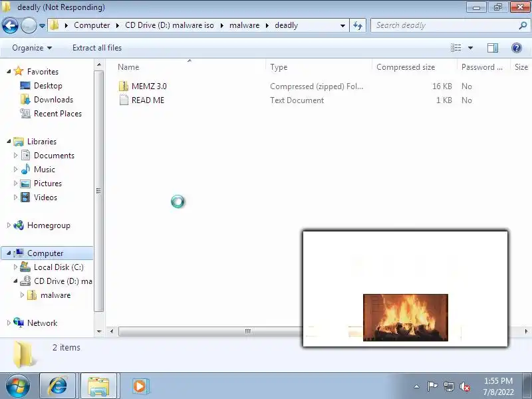Viewport: 532px width, 399px height.
Task: Collapse the Libraries group
Action: click(9, 141)
